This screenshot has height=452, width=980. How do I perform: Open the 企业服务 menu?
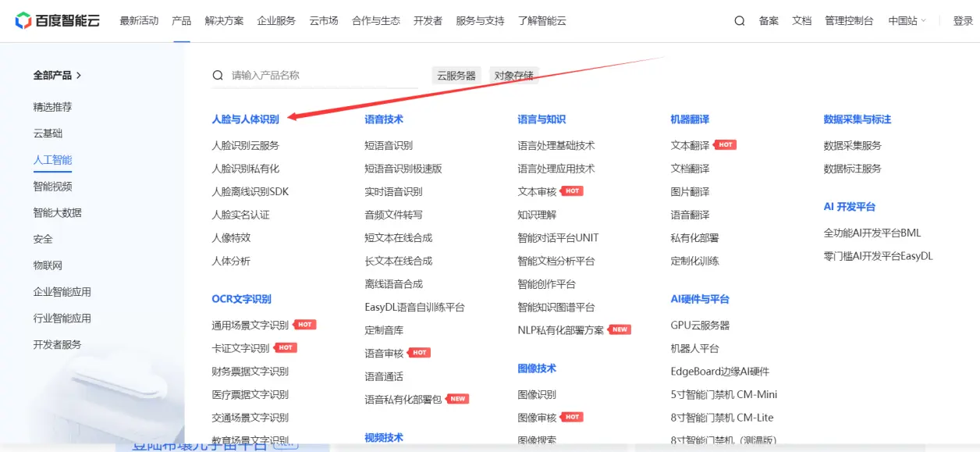click(276, 21)
